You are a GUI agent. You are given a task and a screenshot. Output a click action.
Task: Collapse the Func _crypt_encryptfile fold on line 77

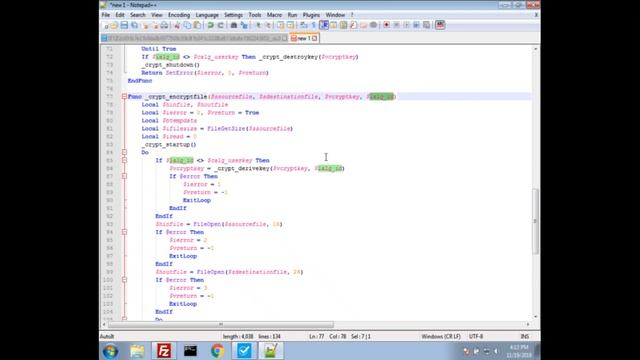coord(124,97)
